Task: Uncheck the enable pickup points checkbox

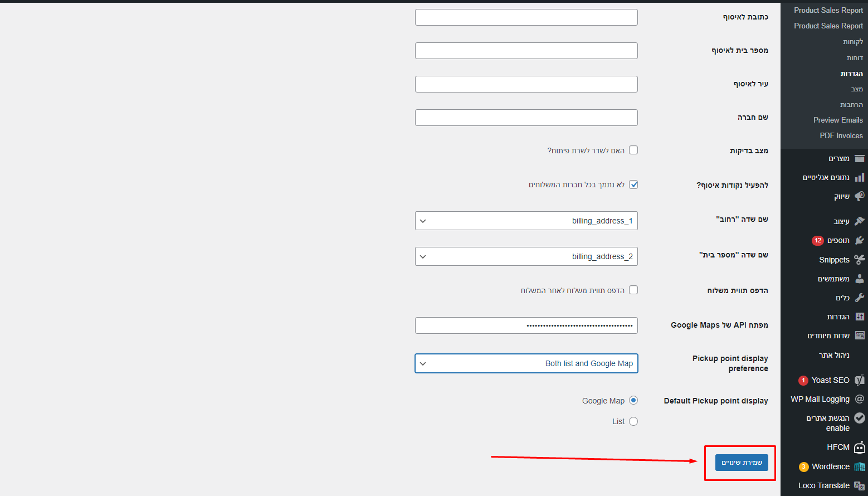Action: tap(633, 184)
